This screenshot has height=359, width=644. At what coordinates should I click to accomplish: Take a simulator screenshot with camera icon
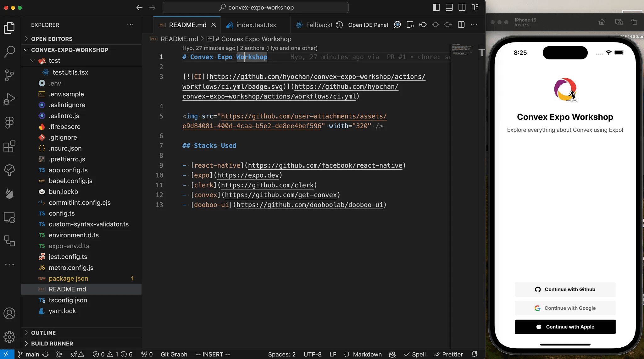point(619,22)
